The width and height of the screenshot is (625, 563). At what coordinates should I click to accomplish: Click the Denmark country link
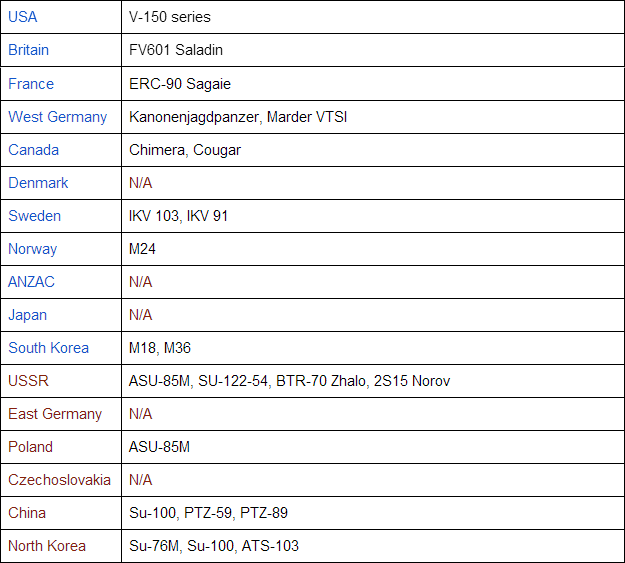click(38, 182)
